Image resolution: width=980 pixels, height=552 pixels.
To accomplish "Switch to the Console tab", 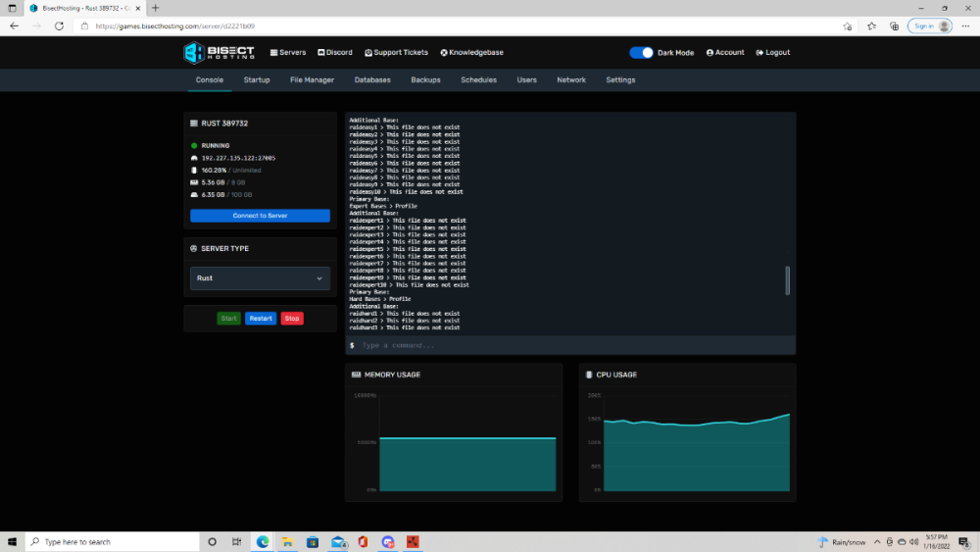I will [210, 80].
